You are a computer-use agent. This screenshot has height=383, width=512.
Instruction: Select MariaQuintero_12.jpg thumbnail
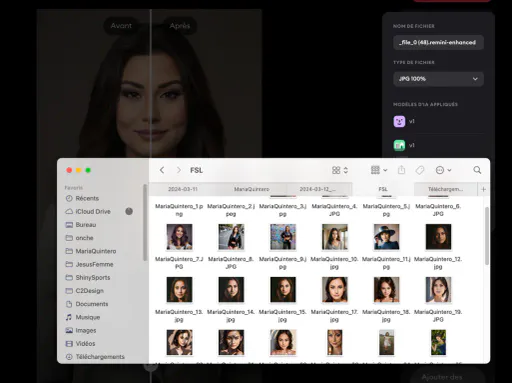coord(438,237)
